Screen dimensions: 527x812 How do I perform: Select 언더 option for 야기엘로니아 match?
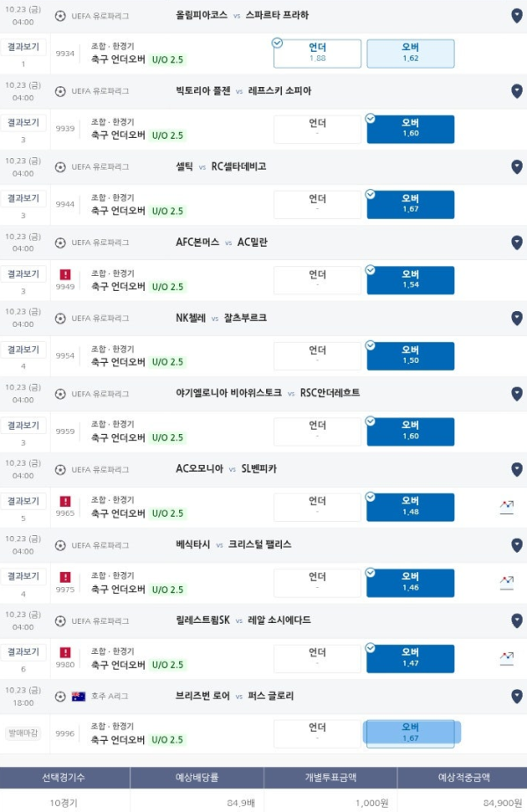pos(317,431)
